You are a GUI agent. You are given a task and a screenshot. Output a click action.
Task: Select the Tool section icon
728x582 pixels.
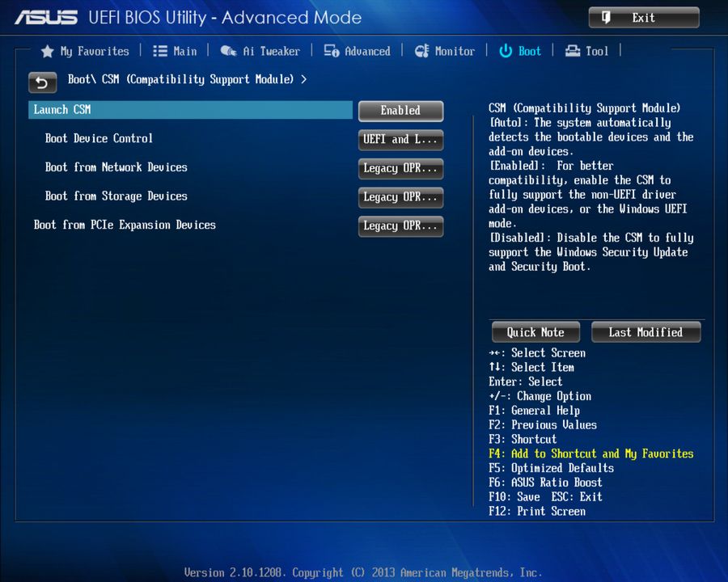pos(571,51)
